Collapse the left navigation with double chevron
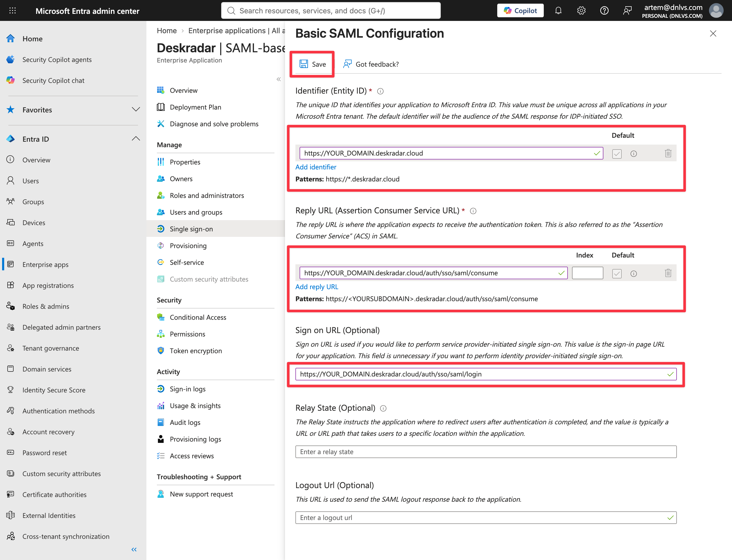Viewport: 732px width, 560px height. (x=134, y=550)
